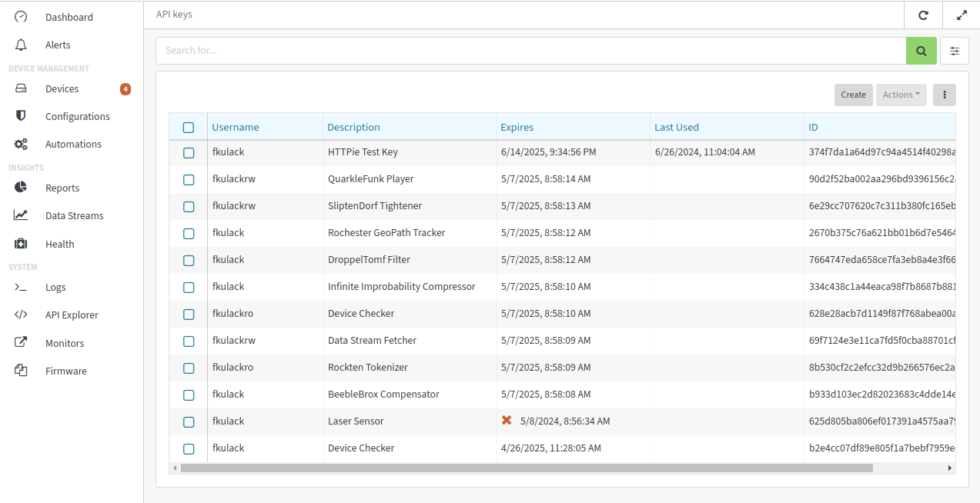Open the Actions dropdown

pos(901,95)
